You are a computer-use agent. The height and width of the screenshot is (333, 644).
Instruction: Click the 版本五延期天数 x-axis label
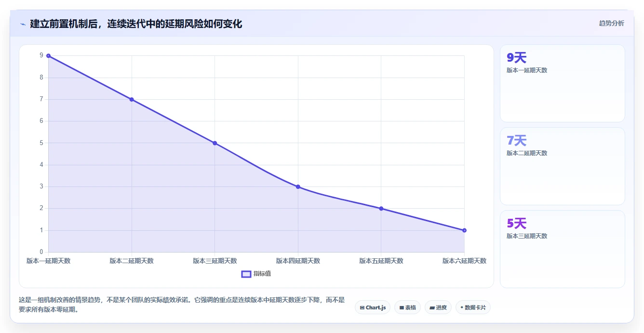click(x=381, y=261)
